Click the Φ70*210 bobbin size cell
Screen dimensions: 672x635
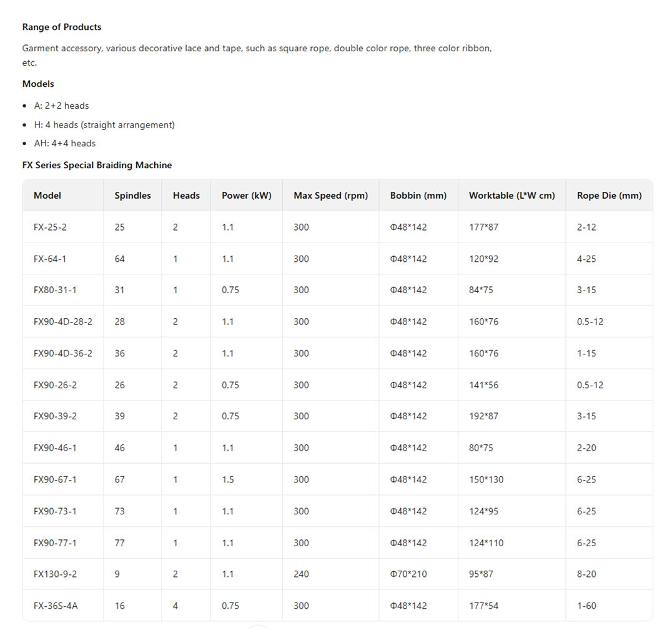[x=408, y=574]
